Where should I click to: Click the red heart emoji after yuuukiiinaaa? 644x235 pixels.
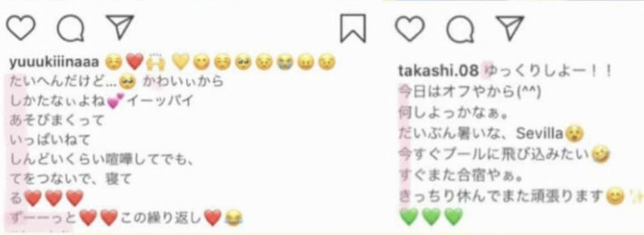tap(135, 62)
